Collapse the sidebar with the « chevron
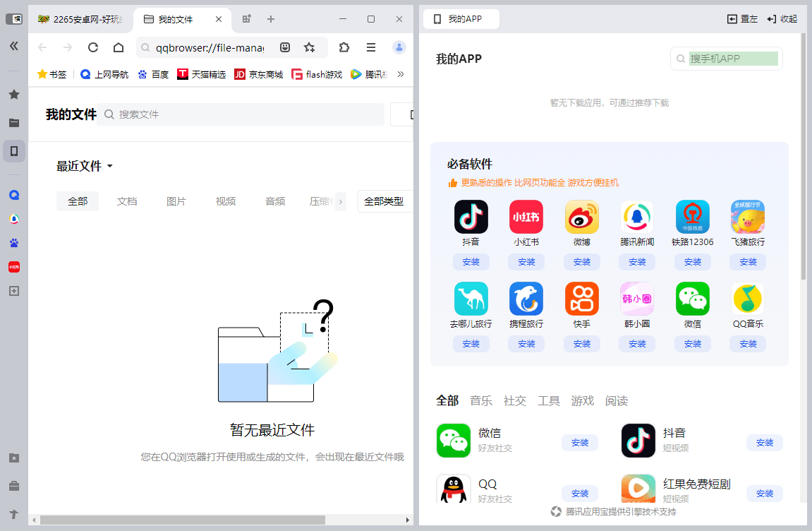The image size is (812, 531). pos(14,46)
